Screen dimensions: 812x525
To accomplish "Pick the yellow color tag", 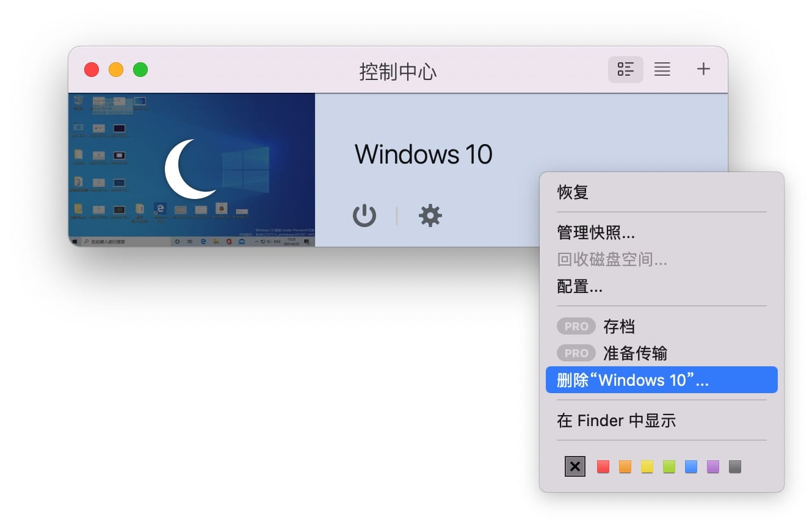I will [647, 467].
